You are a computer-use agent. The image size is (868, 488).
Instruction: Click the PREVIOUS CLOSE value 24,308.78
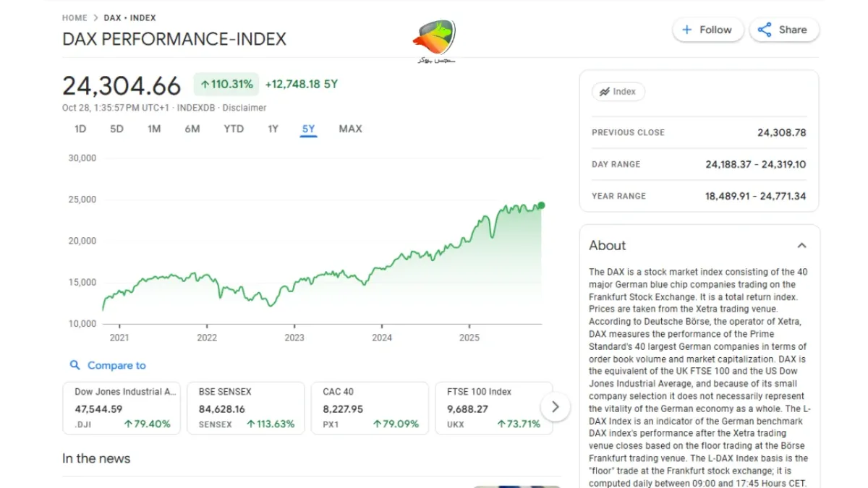tap(781, 132)
